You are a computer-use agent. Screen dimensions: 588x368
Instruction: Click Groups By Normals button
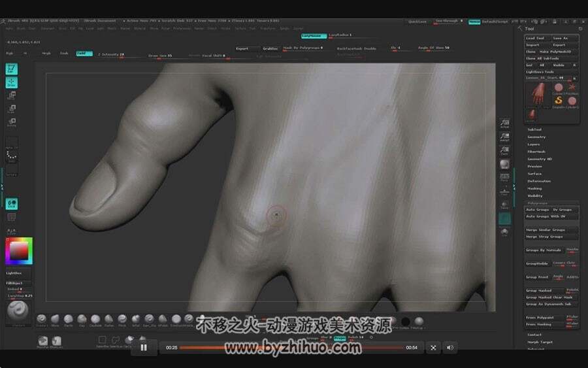544,250
